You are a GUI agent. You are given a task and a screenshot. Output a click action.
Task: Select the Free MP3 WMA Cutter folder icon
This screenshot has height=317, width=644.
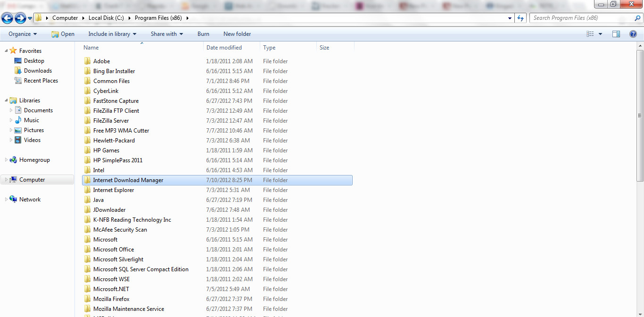coord(87,130)
